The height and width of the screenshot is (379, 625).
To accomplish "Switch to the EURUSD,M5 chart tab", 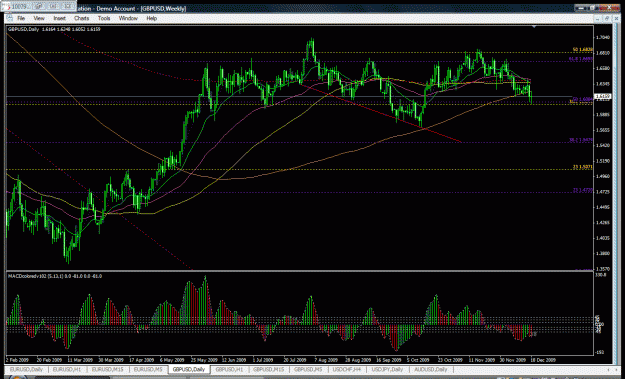I will pos(148,369).
